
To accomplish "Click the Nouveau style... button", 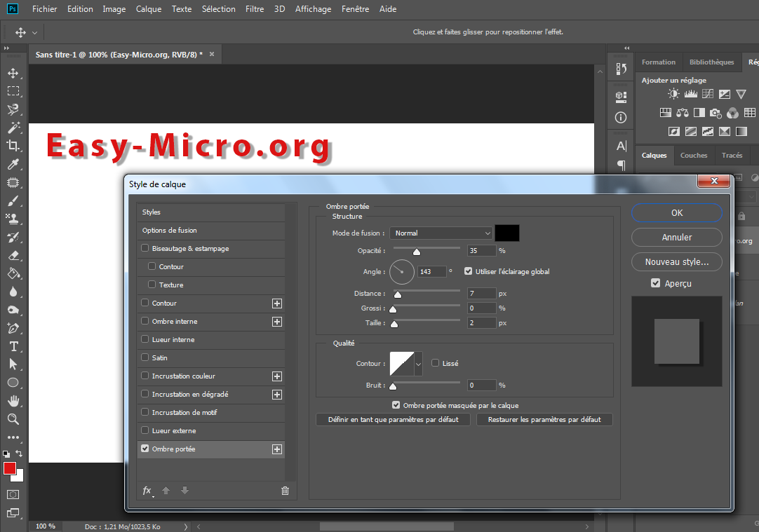I will [x=677, y=262].
